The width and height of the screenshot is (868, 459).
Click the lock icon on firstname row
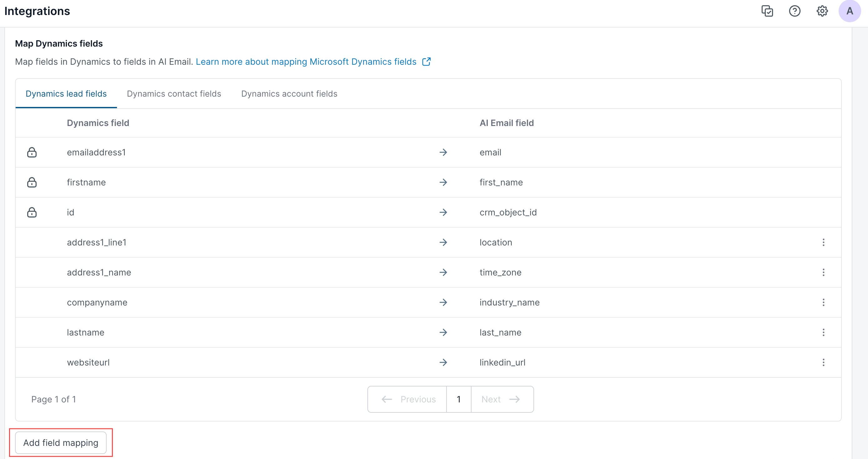(x=32, y=182)
